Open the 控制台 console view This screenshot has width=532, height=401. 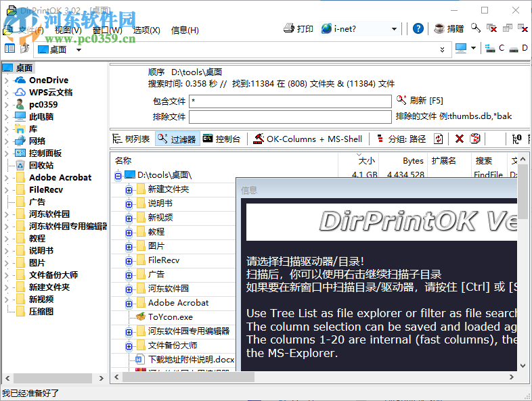222,139
